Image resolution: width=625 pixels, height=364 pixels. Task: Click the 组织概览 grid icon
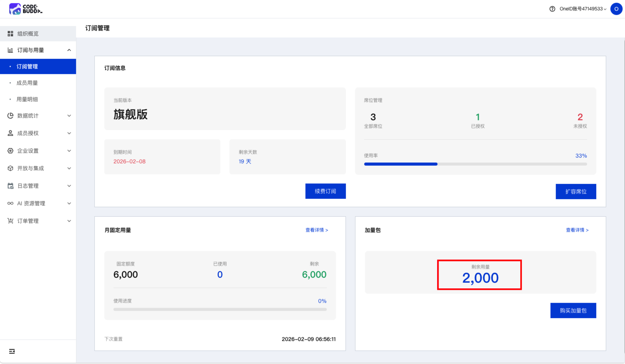tap(10, 34)
